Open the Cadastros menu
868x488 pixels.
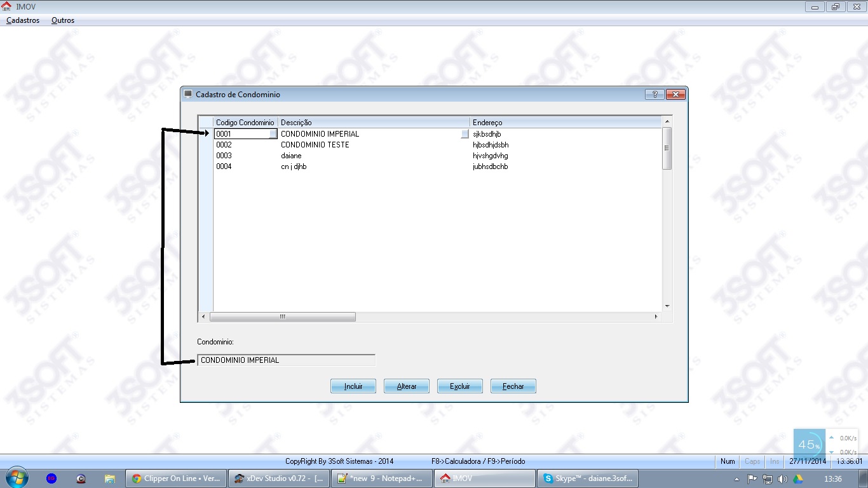tap(23, 20)
